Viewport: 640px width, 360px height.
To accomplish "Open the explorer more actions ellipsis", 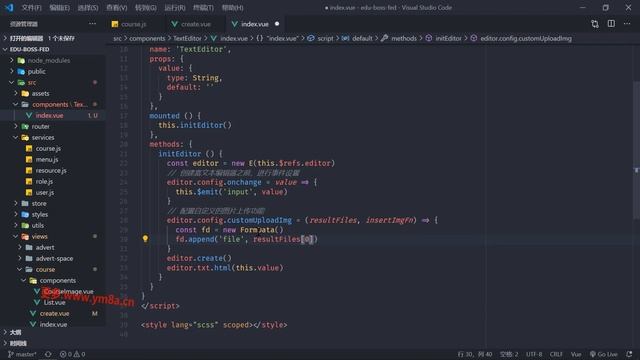I will click(x=93, y=24).
